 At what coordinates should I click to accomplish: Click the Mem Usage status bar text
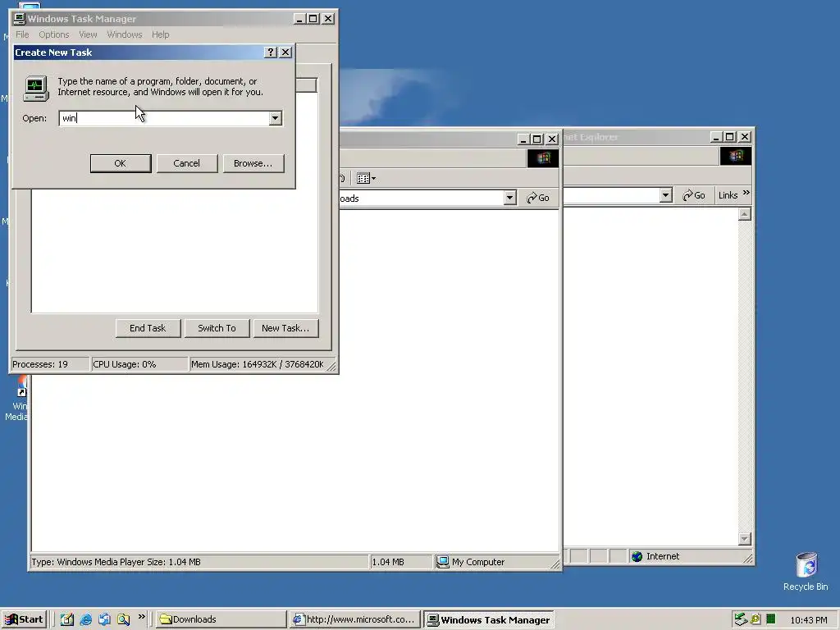click(x=257, y=364)
